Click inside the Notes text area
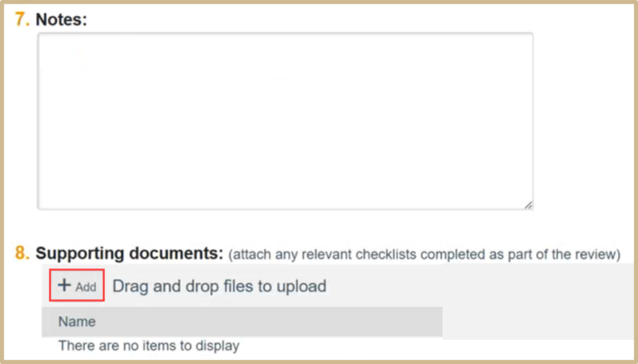 285,121
